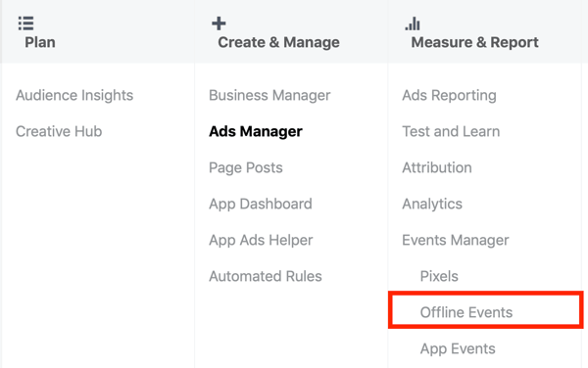Go to App Dashboard

(x=261, y=204)
